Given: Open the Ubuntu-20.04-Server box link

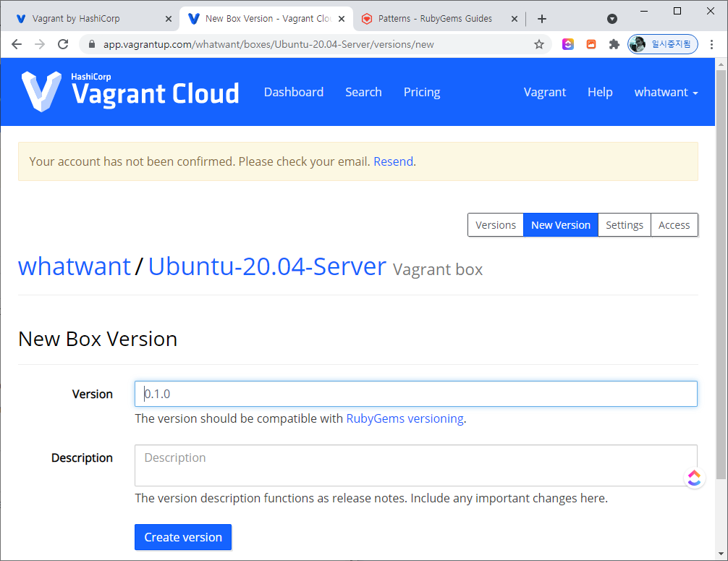Looking at the screenshot, I should point(267,266).
